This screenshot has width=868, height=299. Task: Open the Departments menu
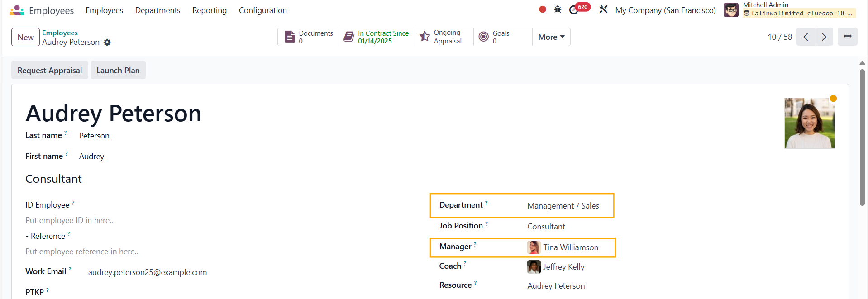pos(157,10)
